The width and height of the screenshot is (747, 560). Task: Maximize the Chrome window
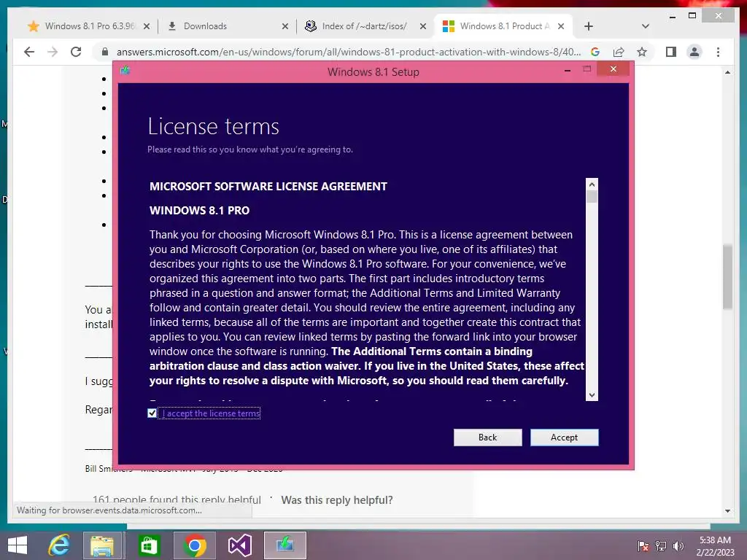tap(692, 16)
